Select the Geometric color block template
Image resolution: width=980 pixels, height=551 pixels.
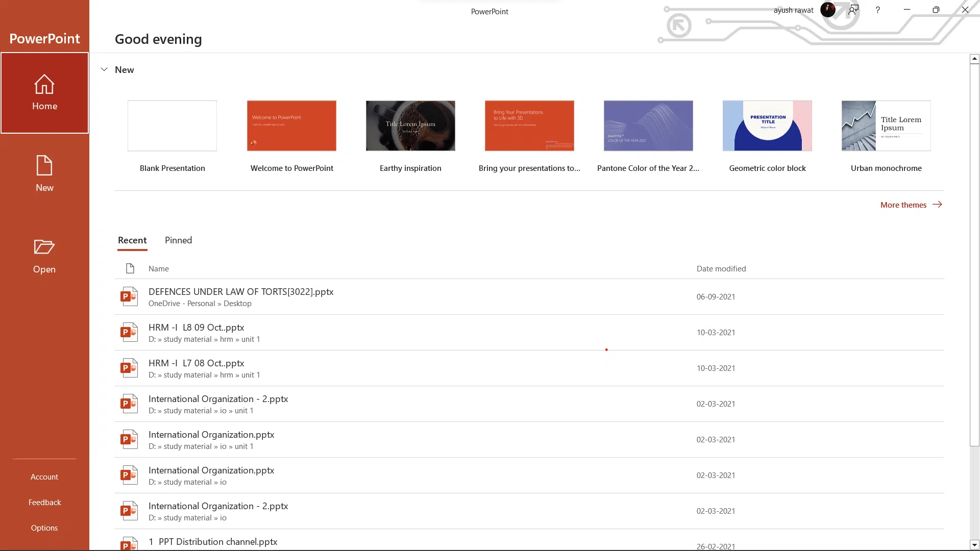point(767,126)
